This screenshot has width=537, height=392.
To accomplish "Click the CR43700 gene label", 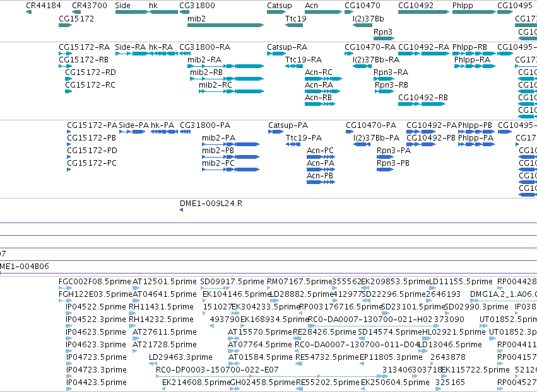I will point(90,6).
